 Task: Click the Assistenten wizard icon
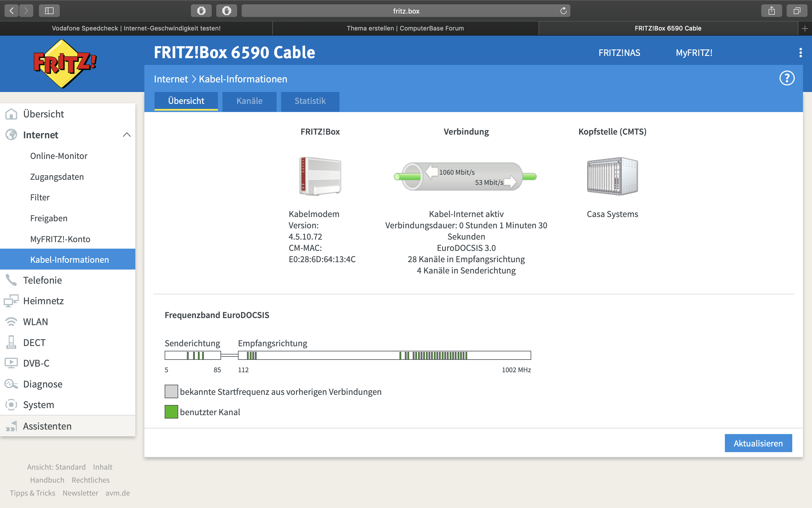click(x=11, y=426)
